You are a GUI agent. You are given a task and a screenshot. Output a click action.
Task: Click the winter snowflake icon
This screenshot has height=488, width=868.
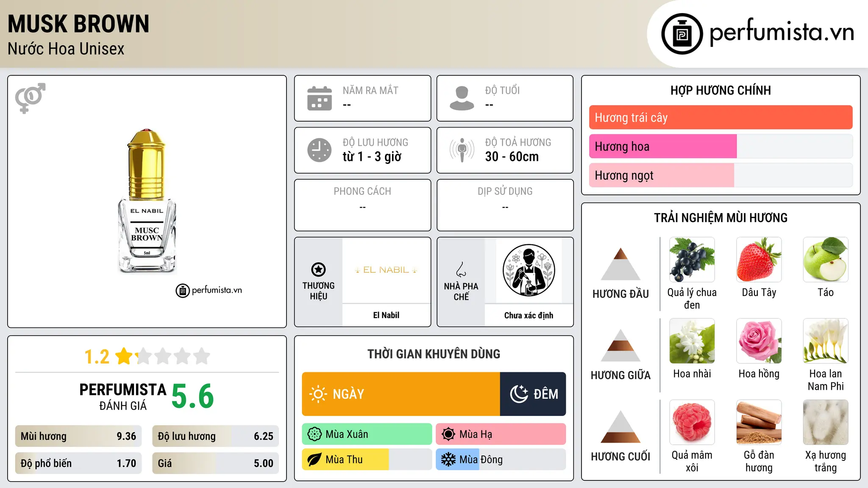tap(448, 460)
